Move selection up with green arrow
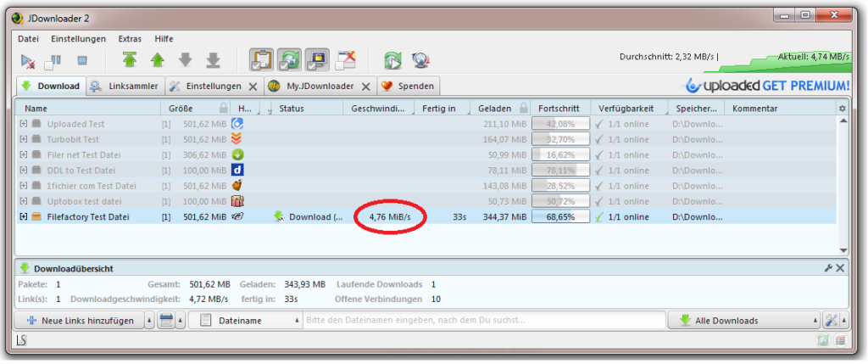 (157, 60)
